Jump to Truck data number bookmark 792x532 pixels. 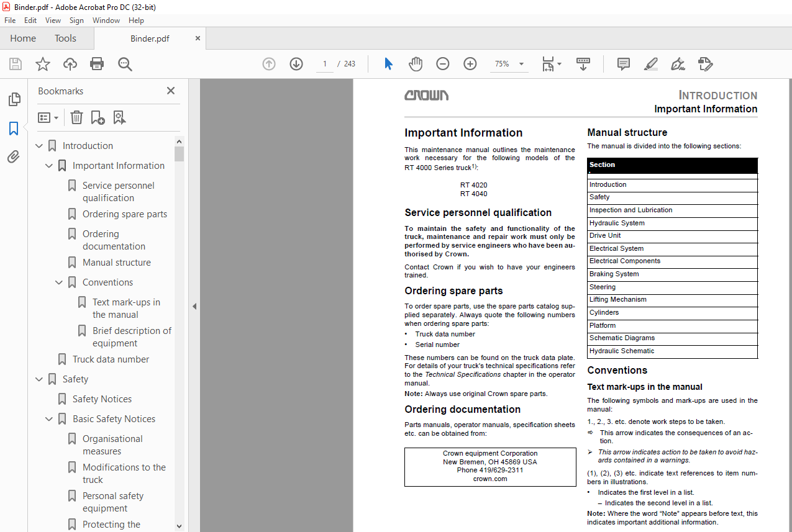[x=111, y=359]
